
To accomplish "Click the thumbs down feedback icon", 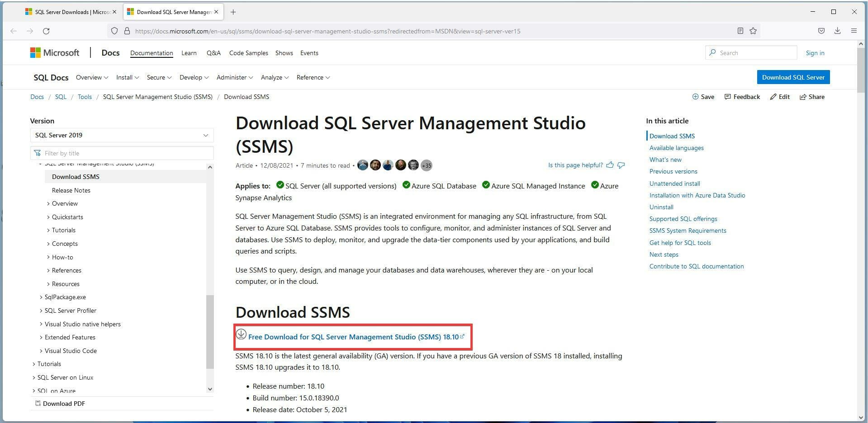I will coord(621,165).
